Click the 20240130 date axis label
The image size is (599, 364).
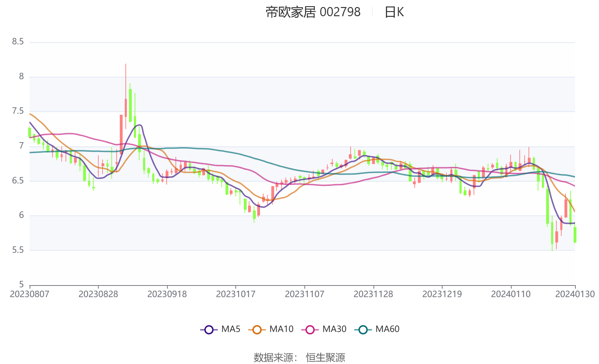(x=575, y=294)
